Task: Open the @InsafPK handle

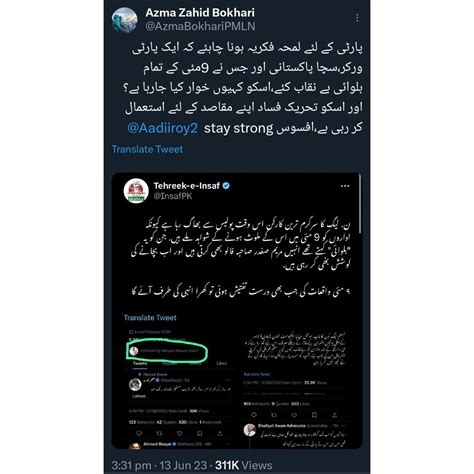Action: [173, 196]
